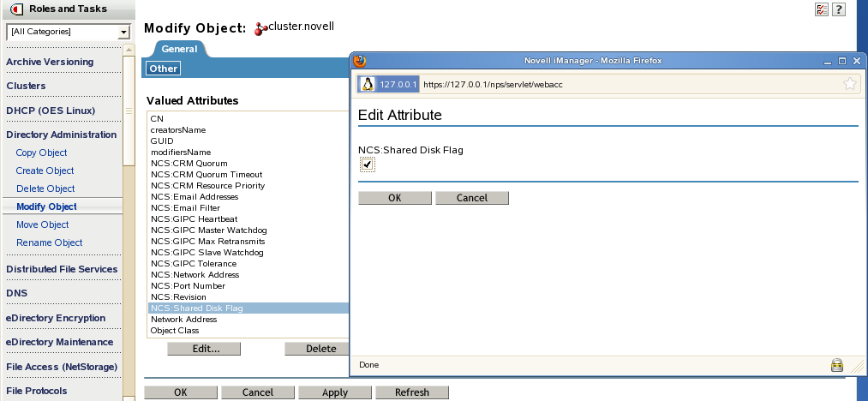Select NCS:GIPC Master Watchdog attribute

coord(249,230)
